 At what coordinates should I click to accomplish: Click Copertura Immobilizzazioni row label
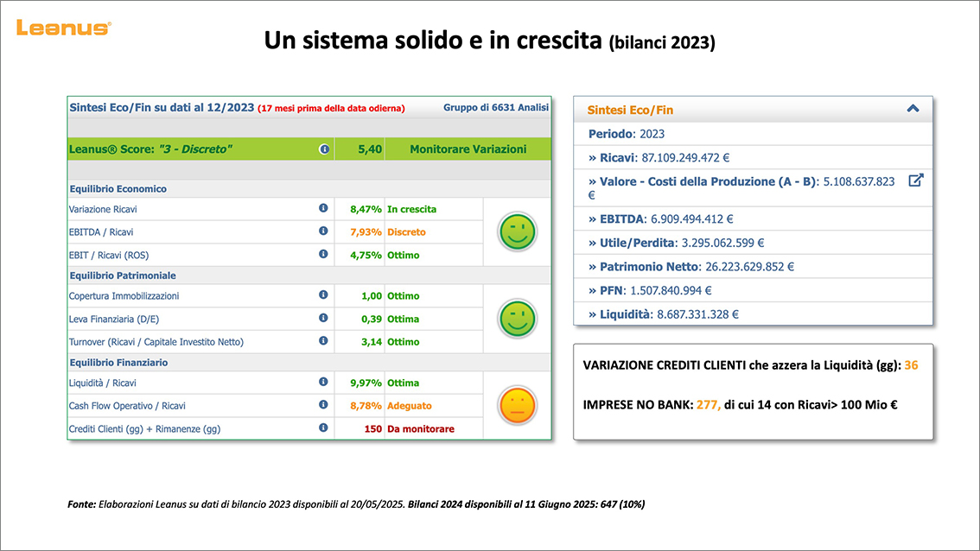point(124,296)
